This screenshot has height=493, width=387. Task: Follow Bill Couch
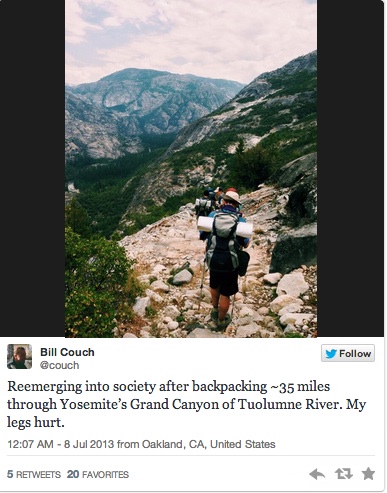[348, 353]
